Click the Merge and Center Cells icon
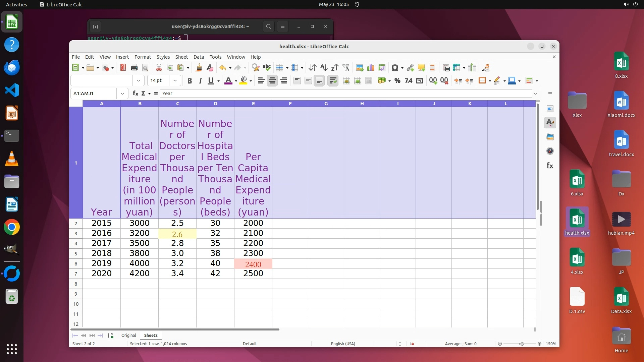 [x=346, y=81]
